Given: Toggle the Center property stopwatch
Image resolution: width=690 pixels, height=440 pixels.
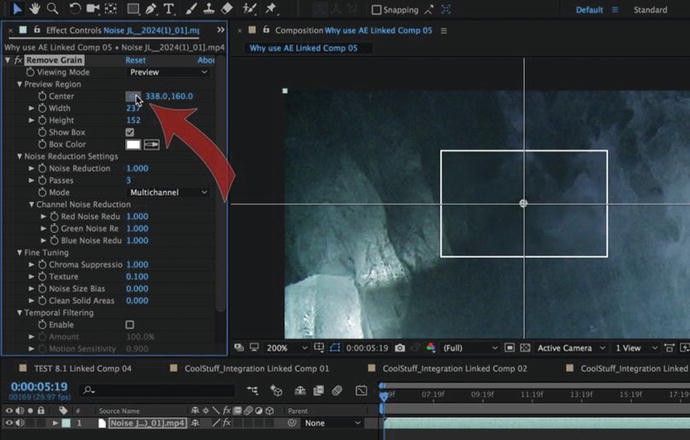Looking at the screenshot, I should coord(42,96).
